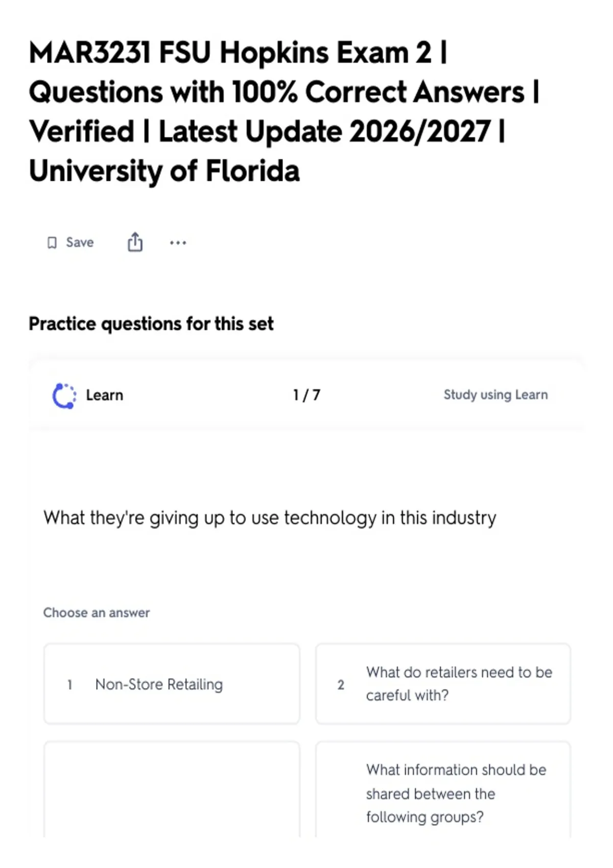
Task: Click the 1 / 7 progress counter
Action: tap(306, 395)
